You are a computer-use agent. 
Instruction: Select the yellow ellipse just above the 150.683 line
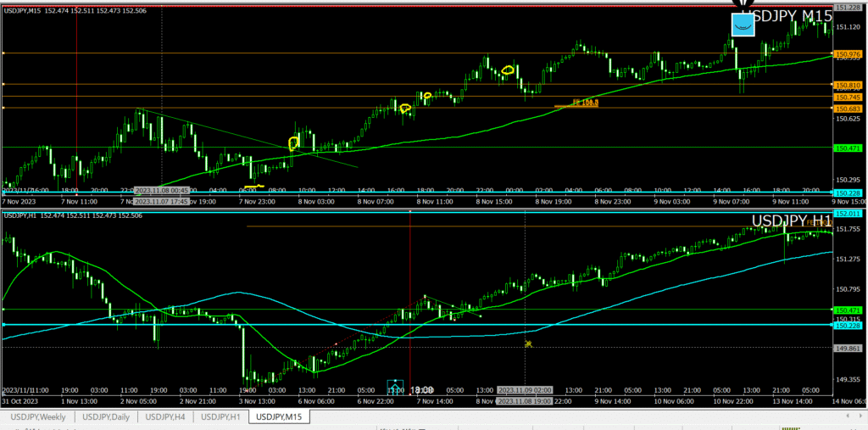pyautogui.click(x=405, y=108)
